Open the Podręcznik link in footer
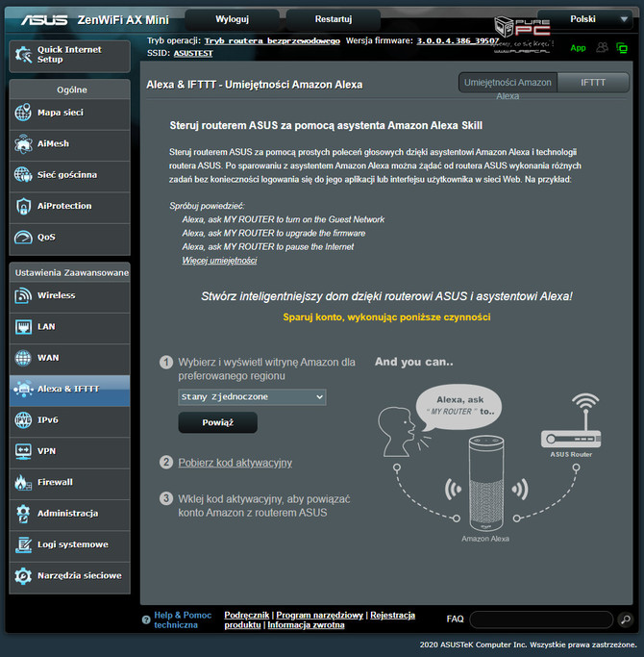This screenshot has width=644, height=657. point(247,615)
